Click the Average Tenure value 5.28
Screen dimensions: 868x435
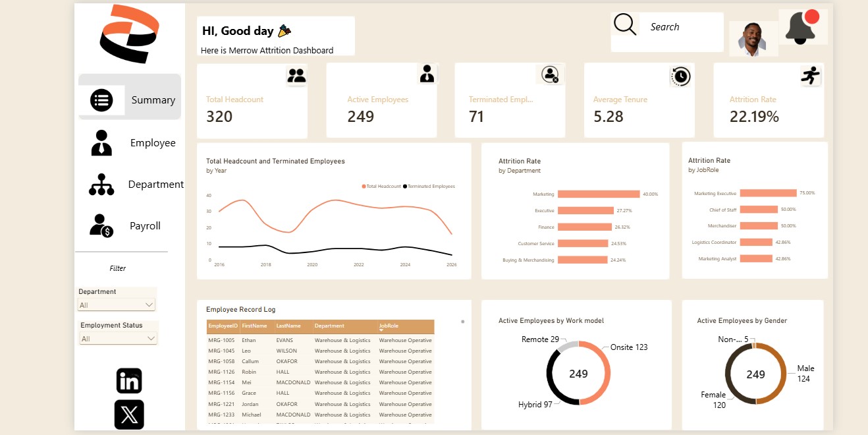[608, 117]
